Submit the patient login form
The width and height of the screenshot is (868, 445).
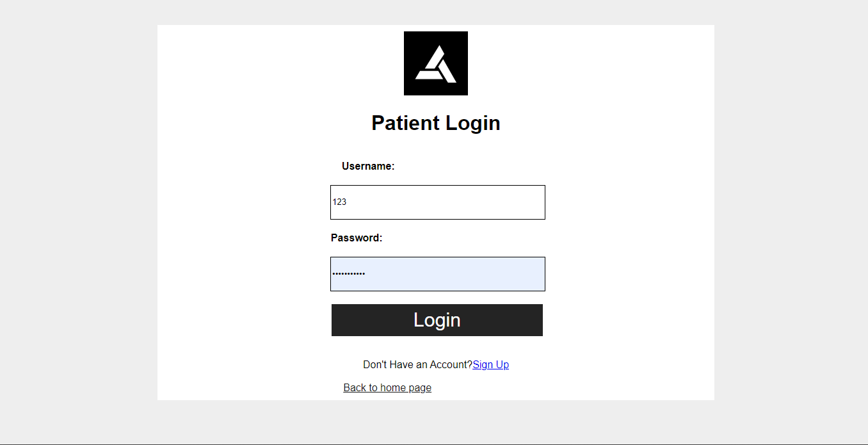[437, 320]
